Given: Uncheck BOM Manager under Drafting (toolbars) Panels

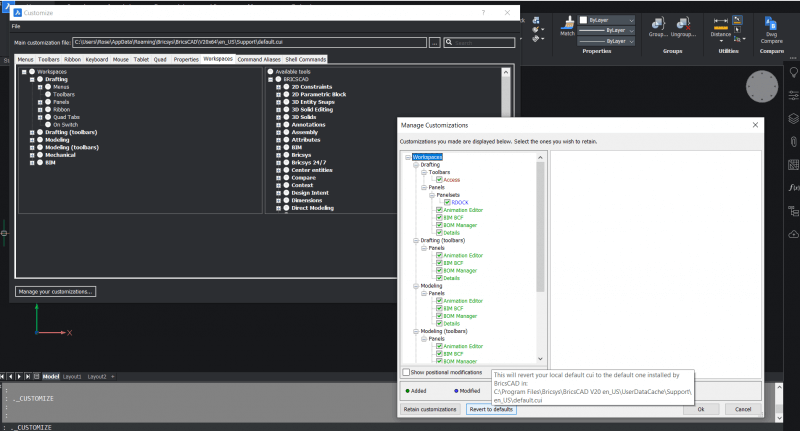Looking at the screenshot, I should coord(439,270).
